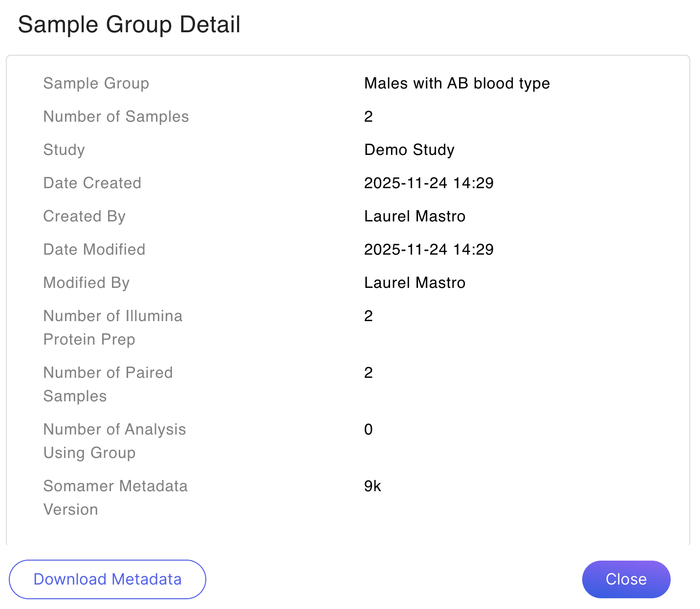The height and width of the screenshot is (609, 700).
Task: Click the Number of Illumina Protein Prep label
Action: (112, 327)
